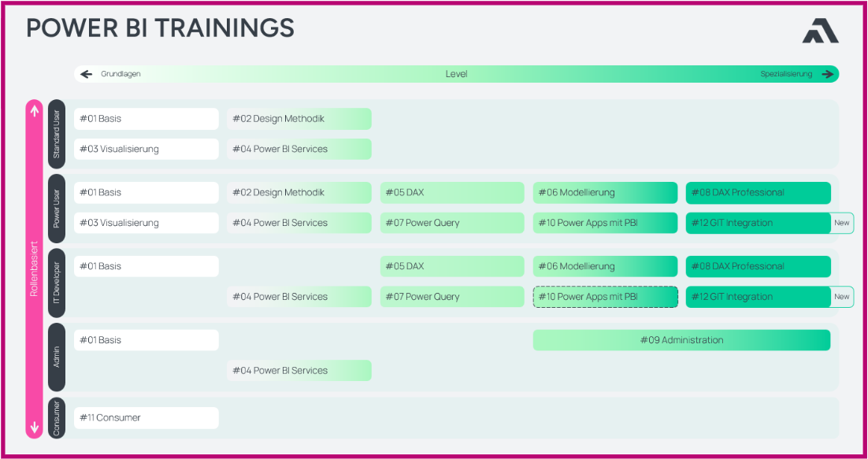Viewport: 868px width, 459px height.
Task: Click the right arrow next to Spezialisierung
Action: click(828, 74)
